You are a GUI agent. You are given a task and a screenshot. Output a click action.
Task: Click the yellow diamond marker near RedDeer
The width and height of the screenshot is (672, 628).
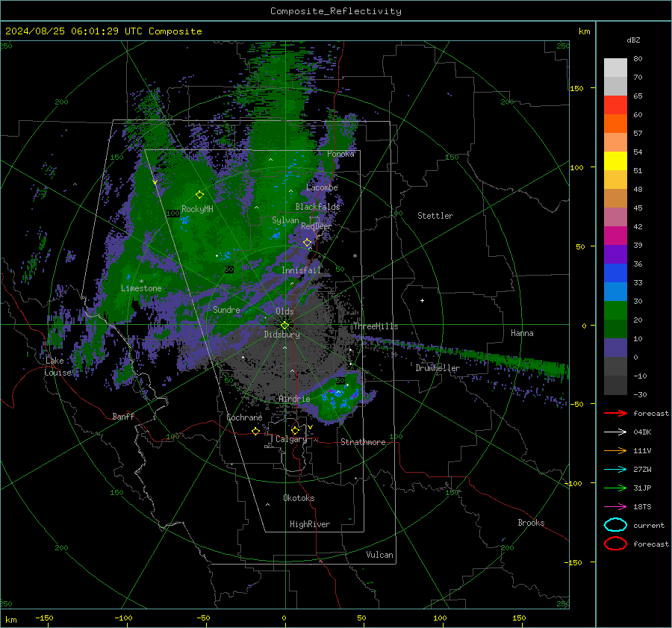(308, 243)
